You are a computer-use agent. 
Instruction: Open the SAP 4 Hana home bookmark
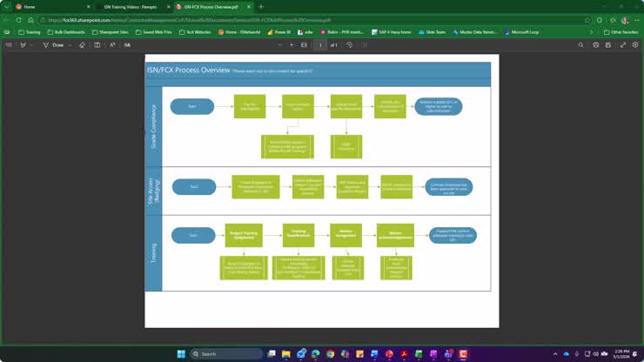(x=391, y=32)
